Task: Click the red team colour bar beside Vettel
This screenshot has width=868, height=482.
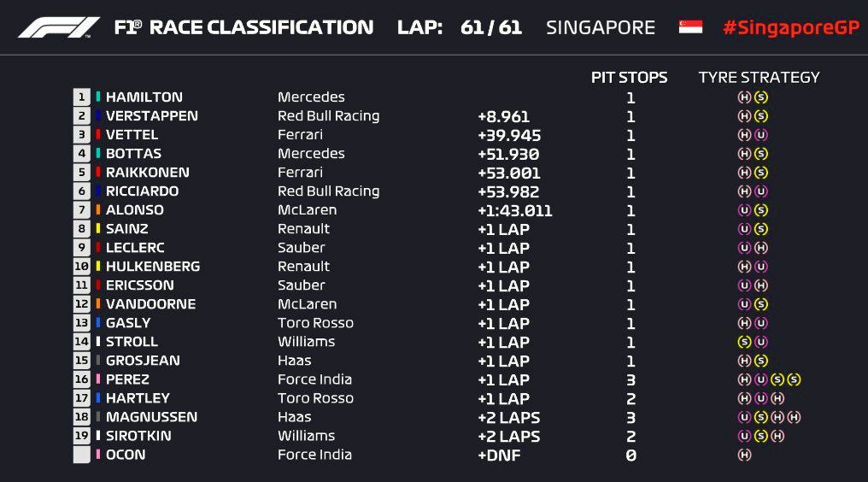Action: (98, 135)
